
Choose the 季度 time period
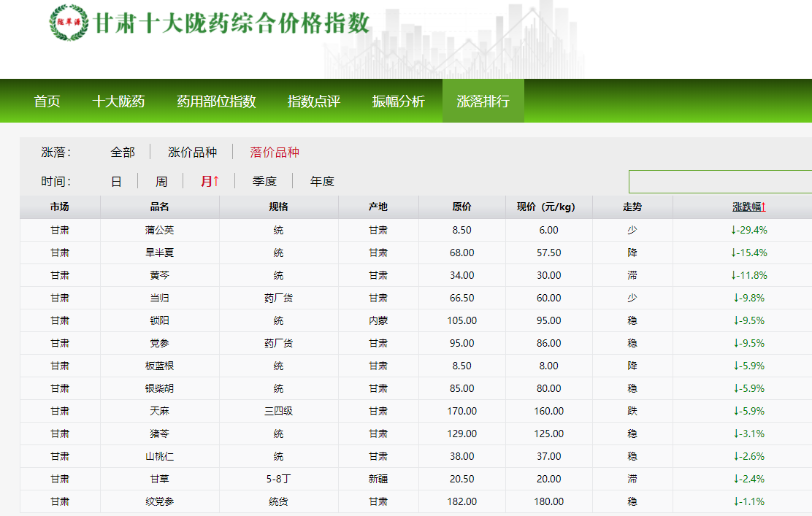pyautogui.click(x=264, y=182)
